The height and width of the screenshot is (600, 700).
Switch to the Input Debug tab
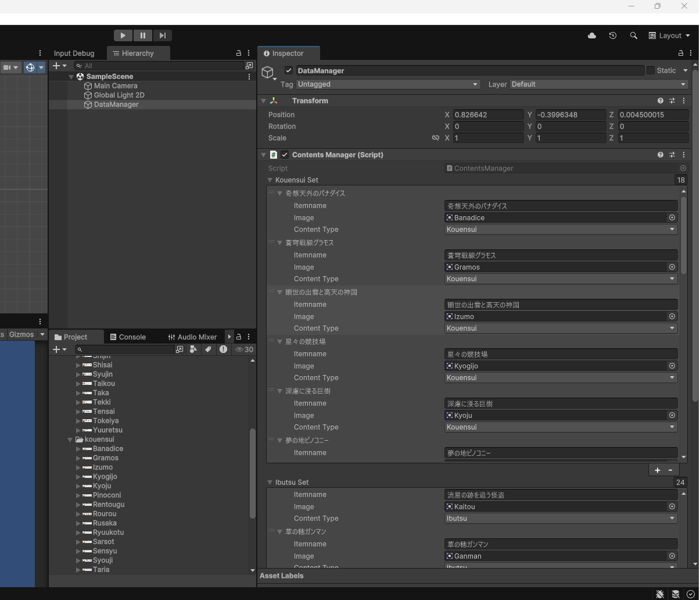click(74, 53)
